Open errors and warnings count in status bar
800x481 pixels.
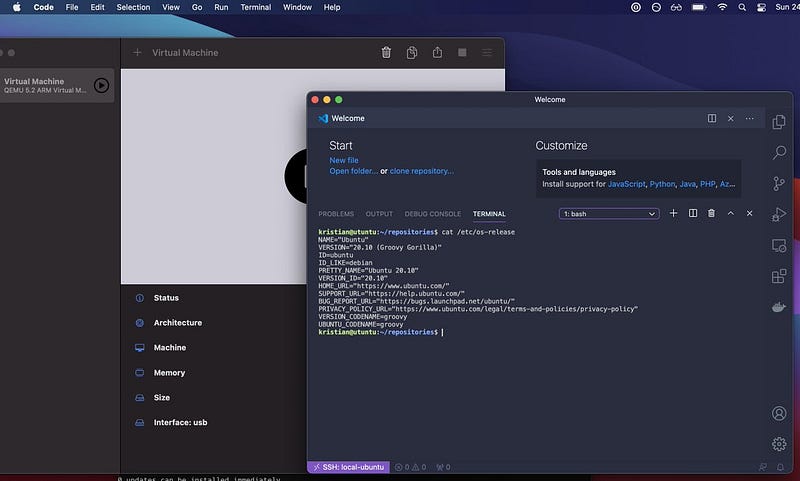tap(411, 467)
